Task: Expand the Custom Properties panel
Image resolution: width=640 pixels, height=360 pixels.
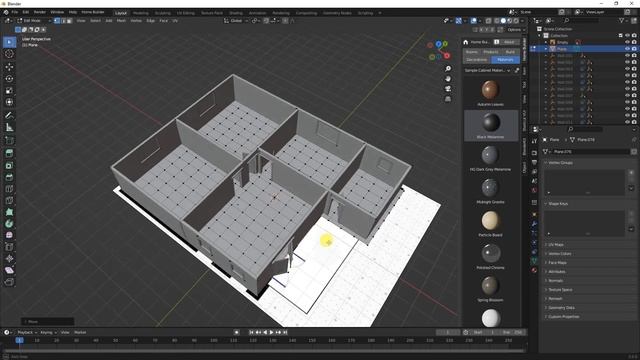Action: click(563, 316)
